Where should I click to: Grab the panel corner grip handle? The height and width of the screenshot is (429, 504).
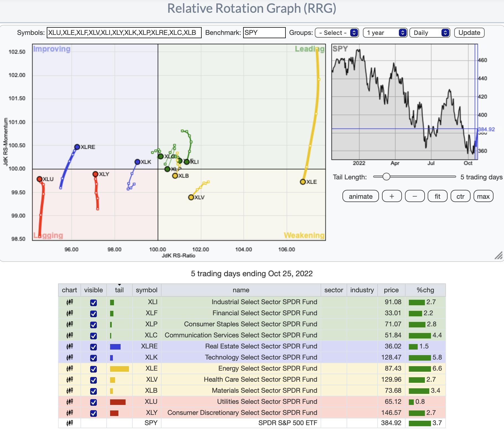click(x=498, y=256)
